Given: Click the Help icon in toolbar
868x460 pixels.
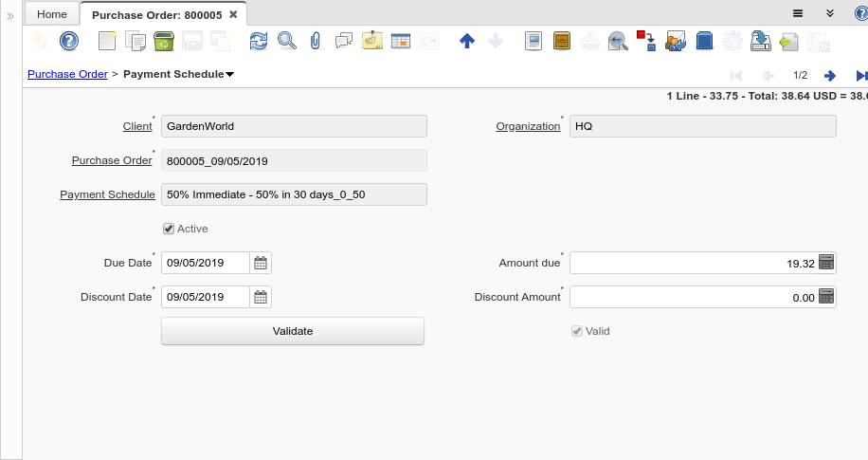Looking at the screenshot, I should click(x=68, y=41).
